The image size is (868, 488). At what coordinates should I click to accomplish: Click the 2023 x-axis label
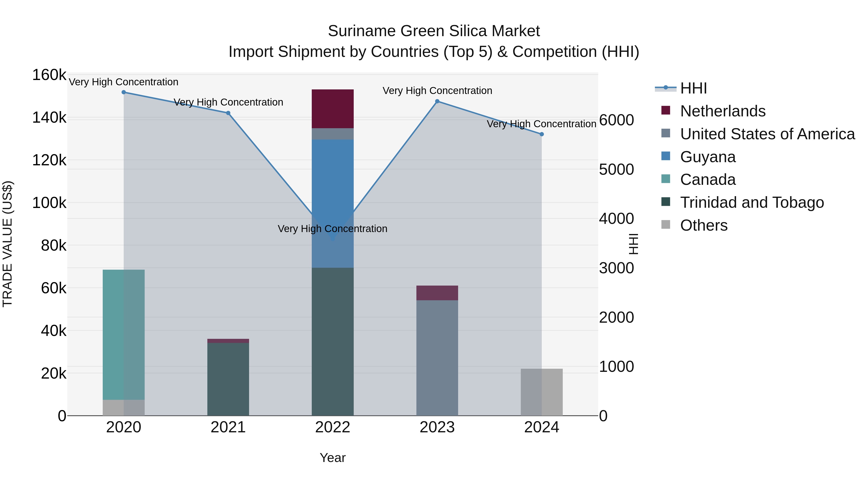click(437, 427)
